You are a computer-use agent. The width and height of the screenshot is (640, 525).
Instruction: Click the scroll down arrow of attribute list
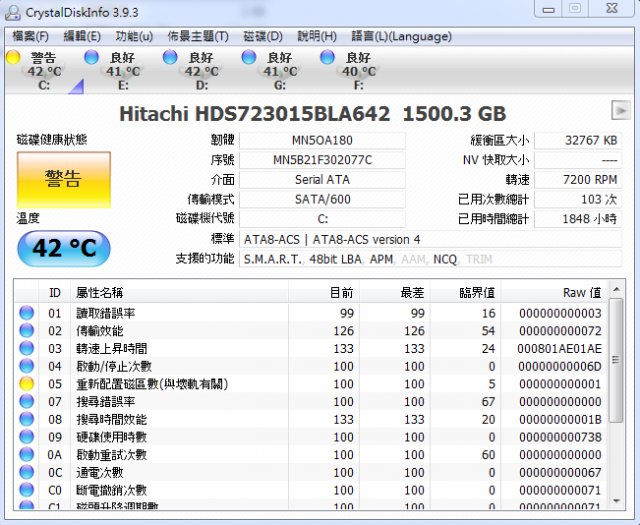tap(616, 501)
